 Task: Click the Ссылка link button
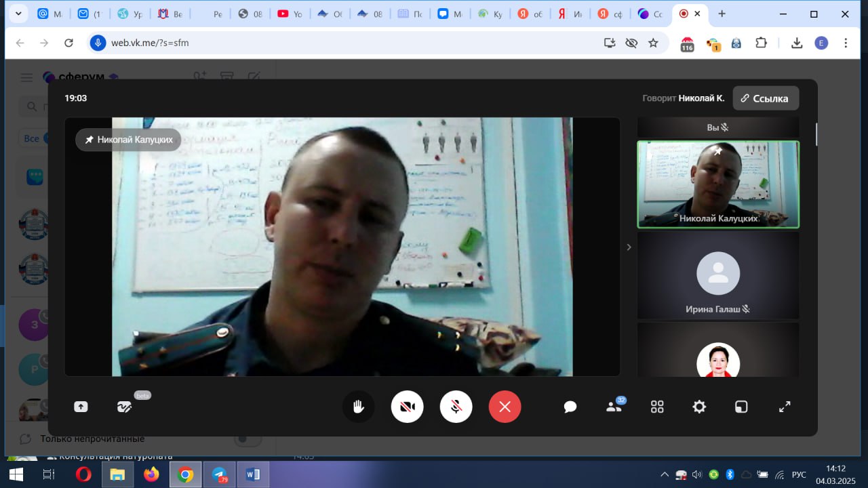click(765, 98)
